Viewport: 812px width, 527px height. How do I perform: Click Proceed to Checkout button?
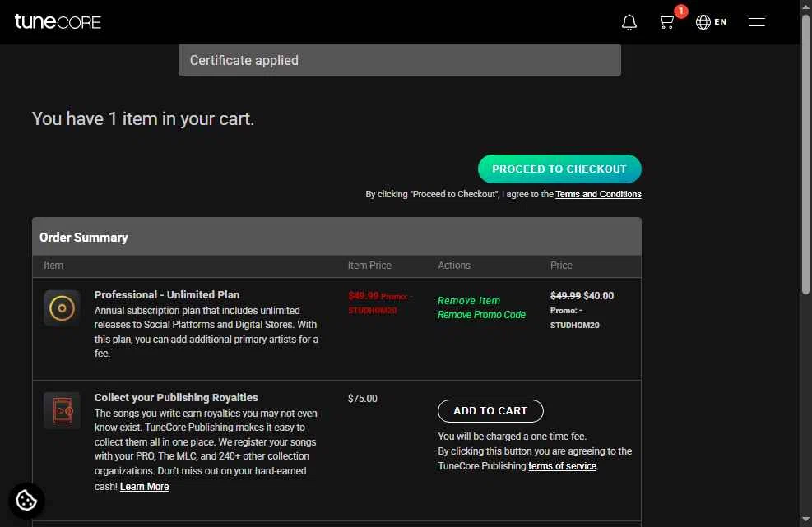pos(559,169)
